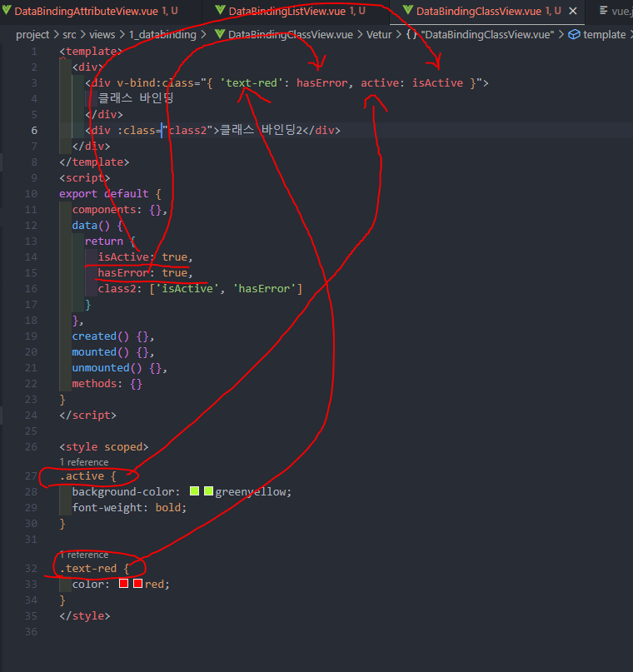Click '<style scoped>' tag on line 26
Viewport: 633px width, 672px height.
[104, 447]
